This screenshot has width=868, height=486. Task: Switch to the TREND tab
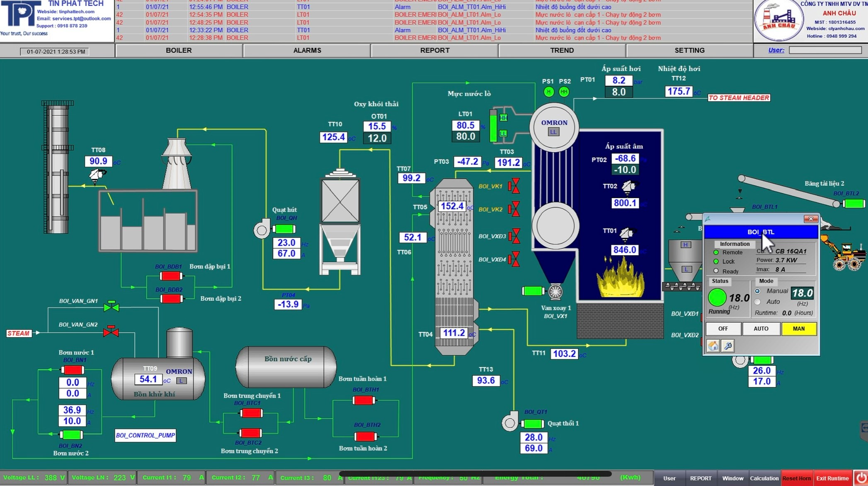coord(562,51)
